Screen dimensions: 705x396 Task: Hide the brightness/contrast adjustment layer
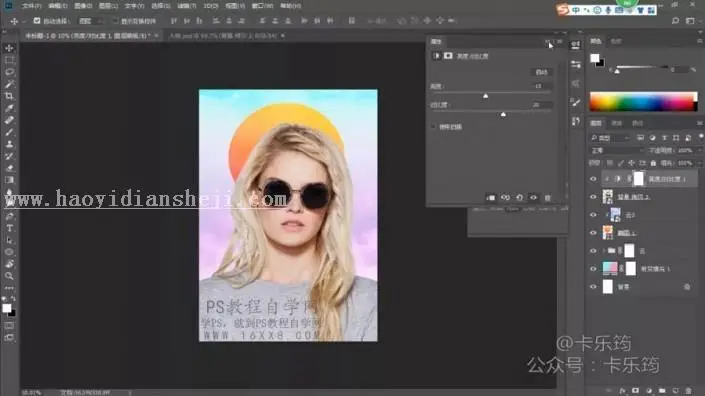click(x=593, y=179)
